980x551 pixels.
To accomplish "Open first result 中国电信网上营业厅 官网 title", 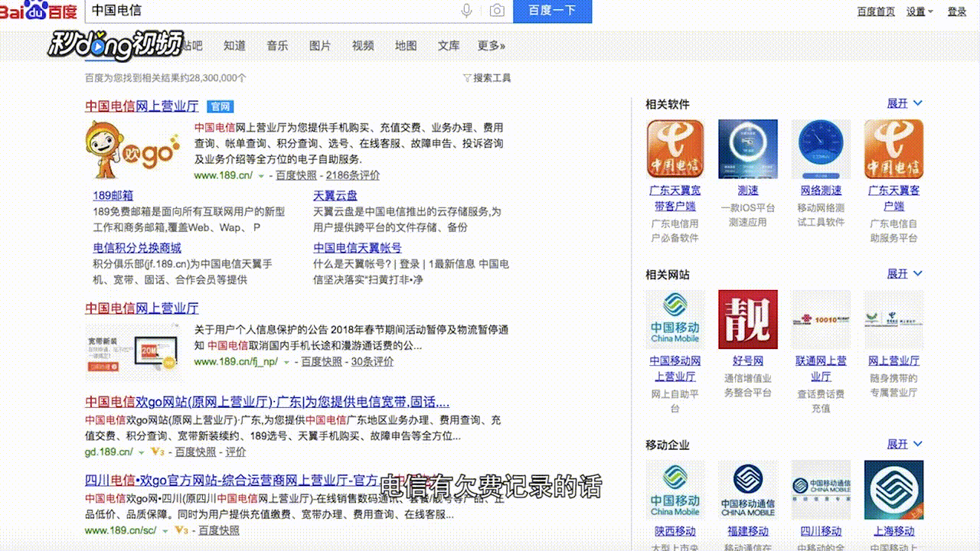I will 142,106.
